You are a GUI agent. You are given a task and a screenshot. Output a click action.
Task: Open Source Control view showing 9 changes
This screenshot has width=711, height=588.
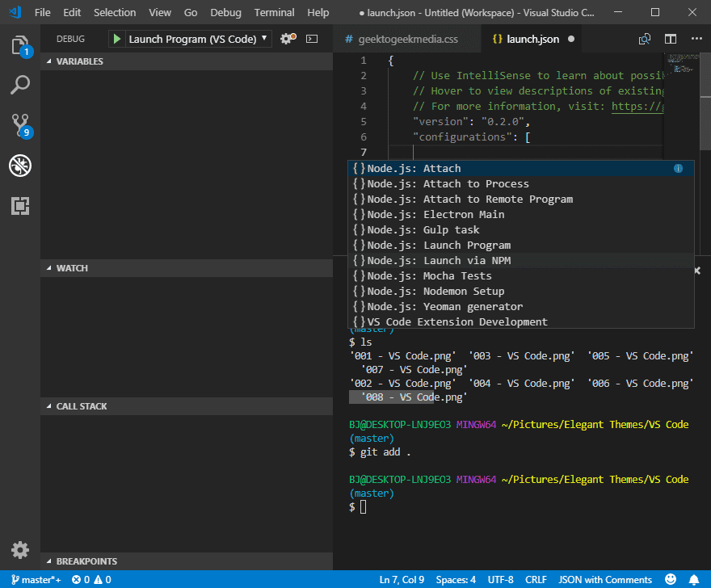[19, 124]
